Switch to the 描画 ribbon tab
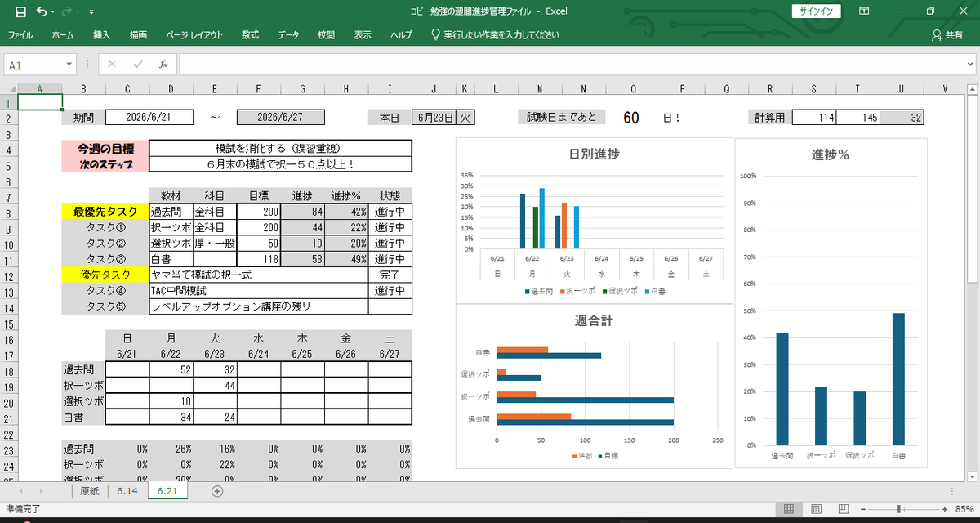The image size is (980, 523). tap(139, 35)
